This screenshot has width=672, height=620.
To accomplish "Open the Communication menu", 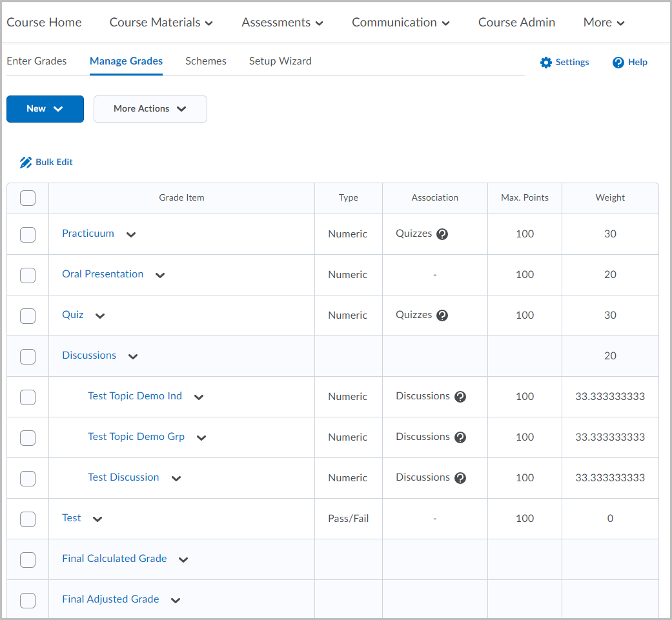I will 401,23.
